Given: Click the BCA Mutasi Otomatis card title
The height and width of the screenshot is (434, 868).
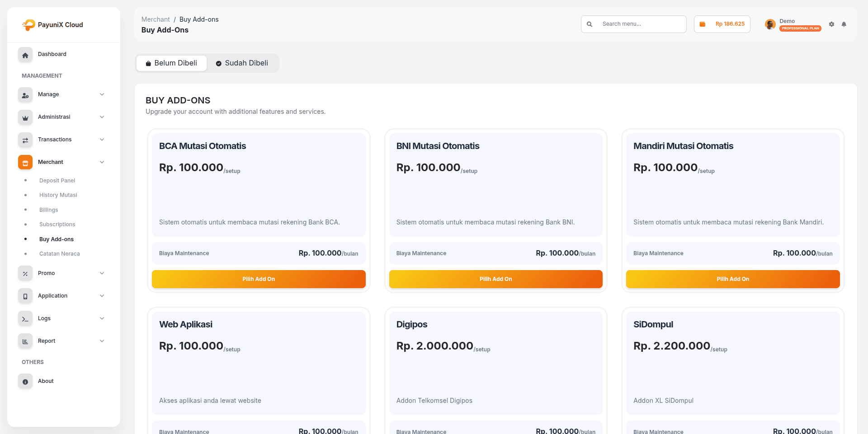Looking at the screenshot, I should (x=203, y=146).
